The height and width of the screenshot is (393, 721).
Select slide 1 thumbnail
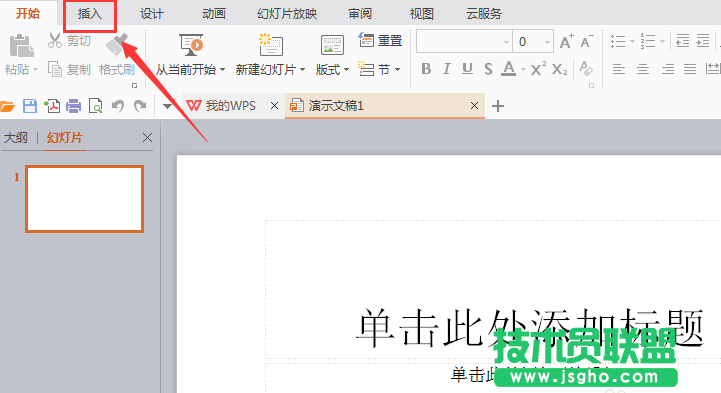tap(85, 199)
